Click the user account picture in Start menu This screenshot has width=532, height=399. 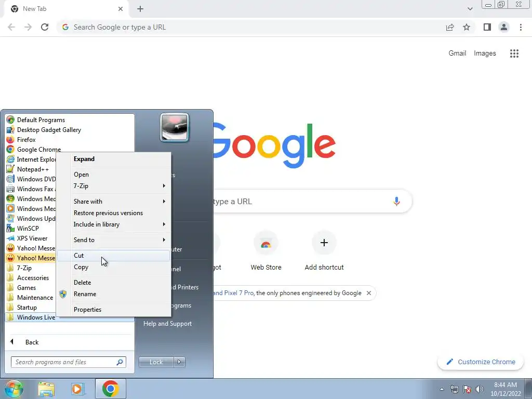point(175,127)
